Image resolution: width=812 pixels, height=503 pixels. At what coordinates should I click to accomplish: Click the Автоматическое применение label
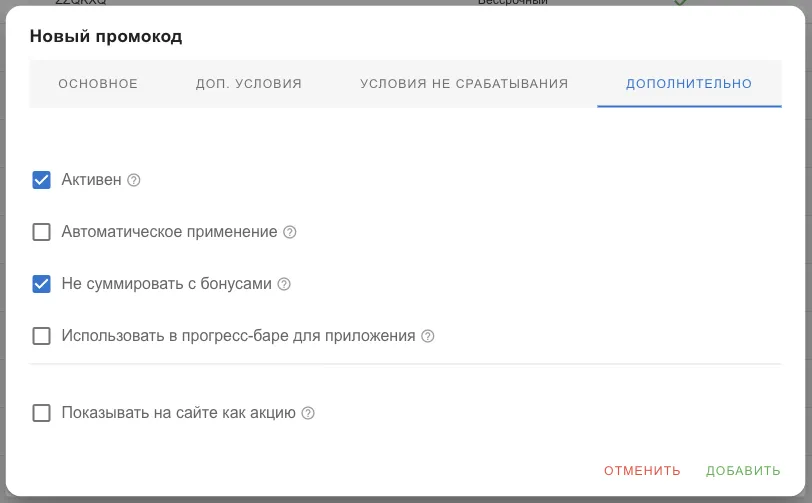[169, 232]
